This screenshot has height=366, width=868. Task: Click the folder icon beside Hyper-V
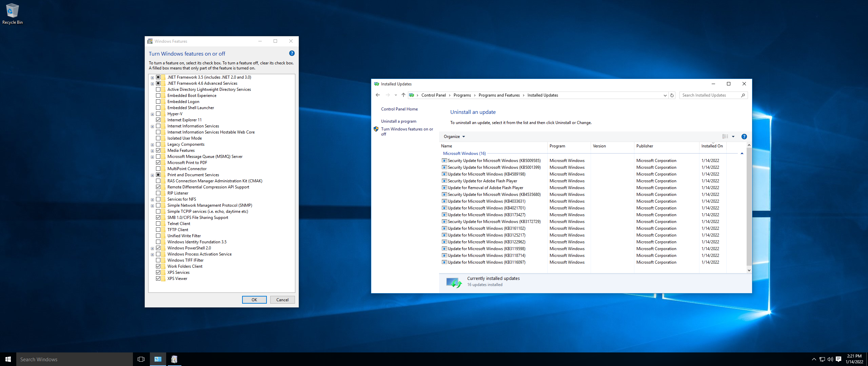[x=163, y=114]
